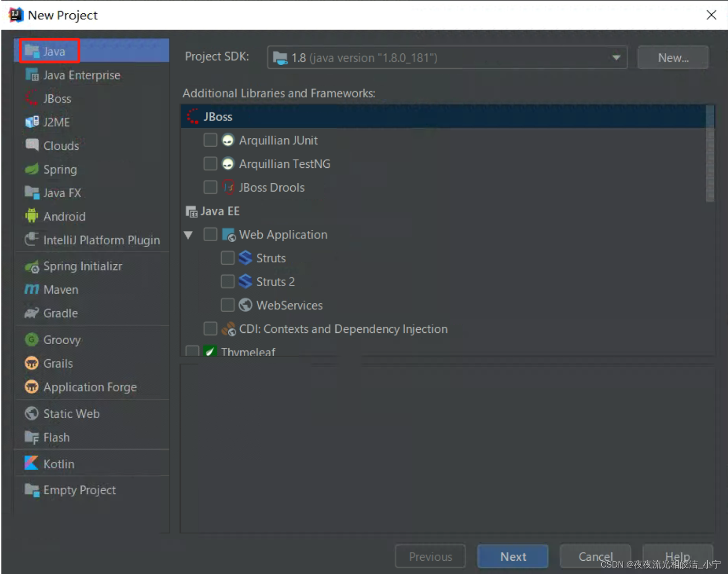Image resolution: width=728 pixels, height=574 pixels.
Task: Select Grails in the project types list
Action: pyautogui.click(x=92, y=363)
